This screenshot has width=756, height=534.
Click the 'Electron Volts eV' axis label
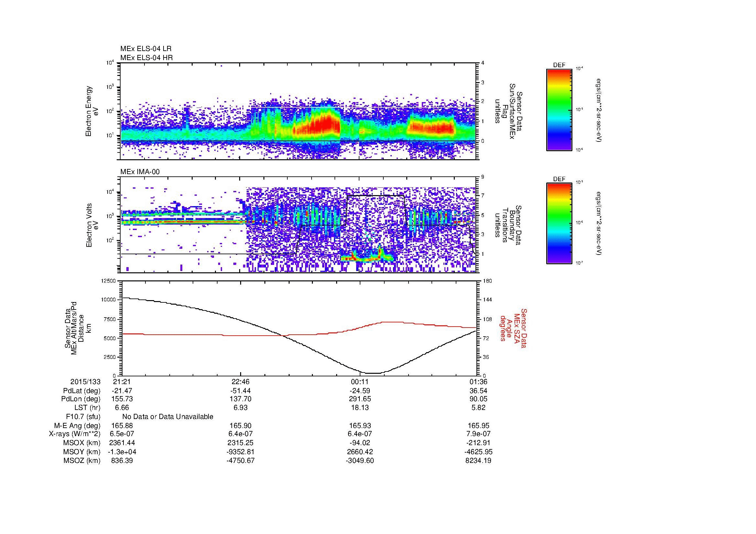point(92,225)
